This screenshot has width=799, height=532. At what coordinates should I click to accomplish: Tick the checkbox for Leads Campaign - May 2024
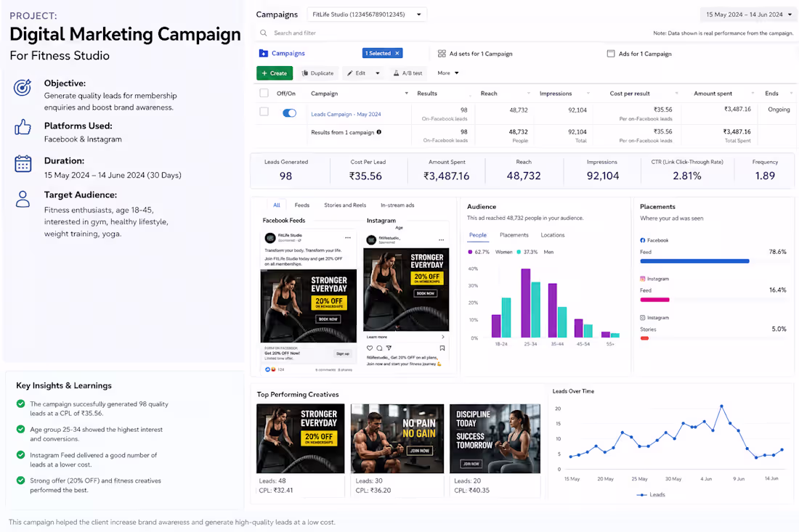(x=264, y=112)
